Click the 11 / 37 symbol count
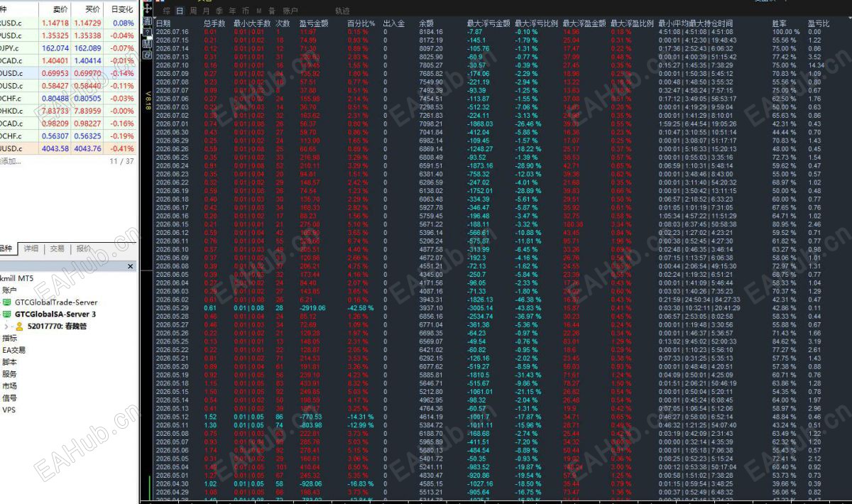Screen dimensions: 852x504 click(122, 161)
